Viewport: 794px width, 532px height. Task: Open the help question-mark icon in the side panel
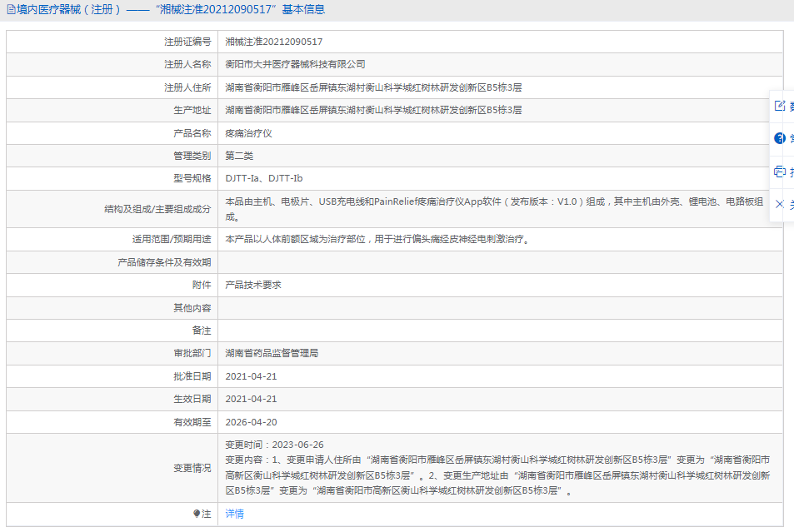click(x=779, y=138)
